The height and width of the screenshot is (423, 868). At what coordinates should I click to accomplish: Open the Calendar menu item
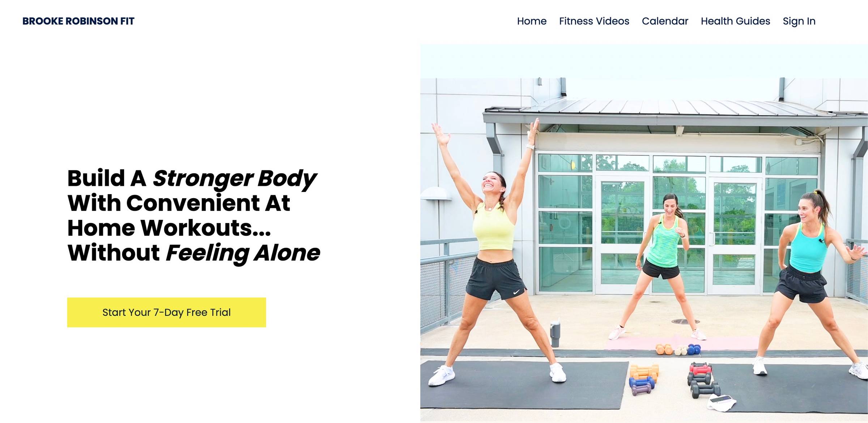pyautogui.click(x=665, y=21)
